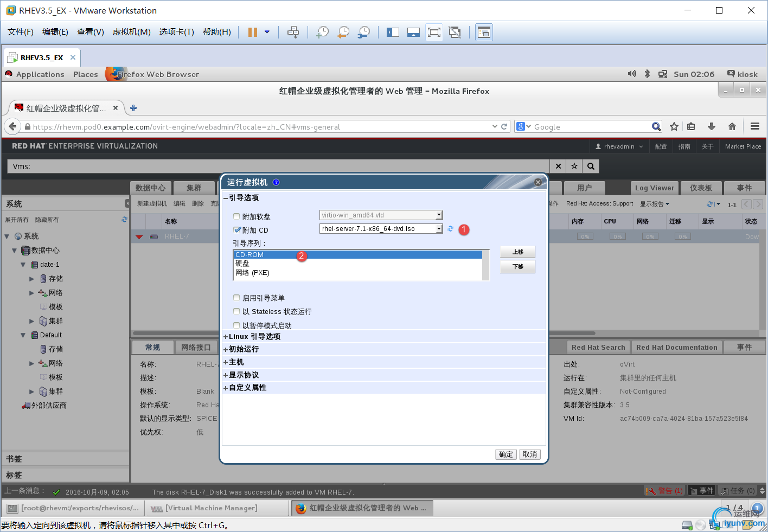Click 确定 to run the VM

(506, 454)
